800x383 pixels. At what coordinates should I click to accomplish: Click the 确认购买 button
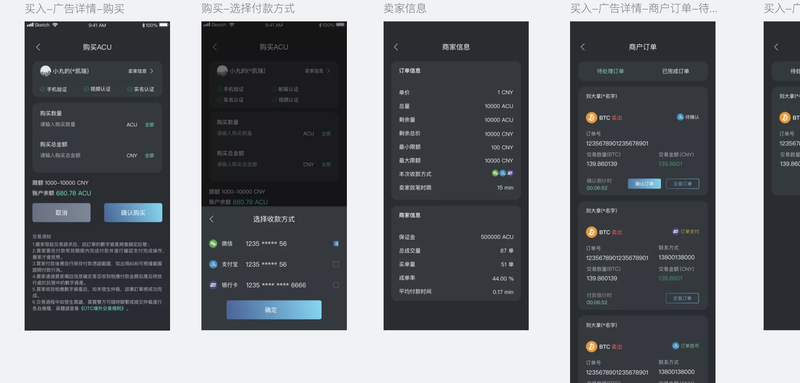tap(133, 213)
